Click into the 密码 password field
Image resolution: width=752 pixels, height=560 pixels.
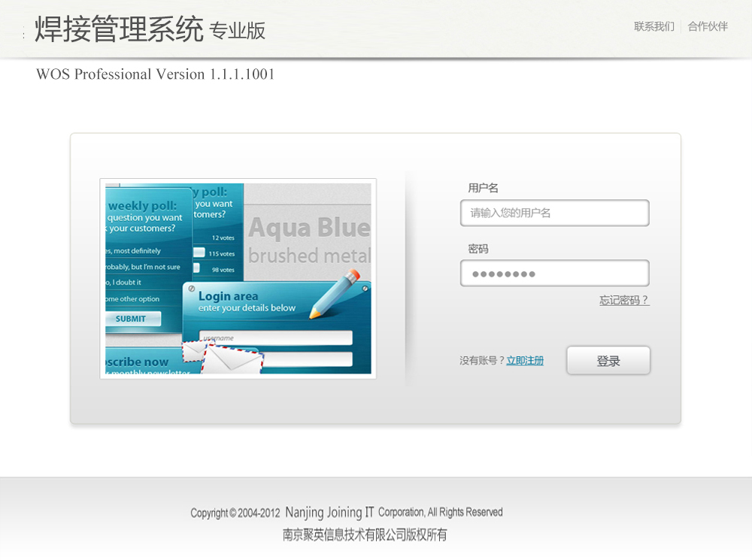click(554, 274)
